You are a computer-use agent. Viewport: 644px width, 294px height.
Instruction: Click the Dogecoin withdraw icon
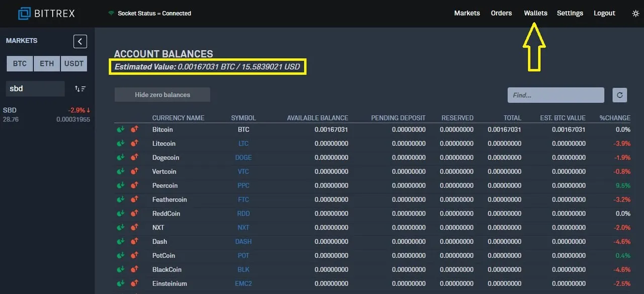(134, 157)
